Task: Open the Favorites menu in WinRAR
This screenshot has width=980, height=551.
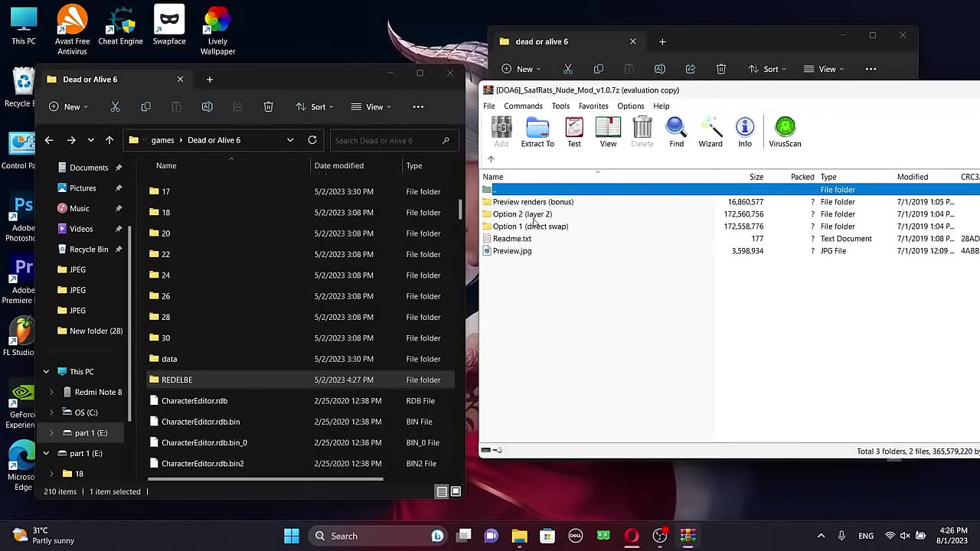Action: tap(593, 106)
